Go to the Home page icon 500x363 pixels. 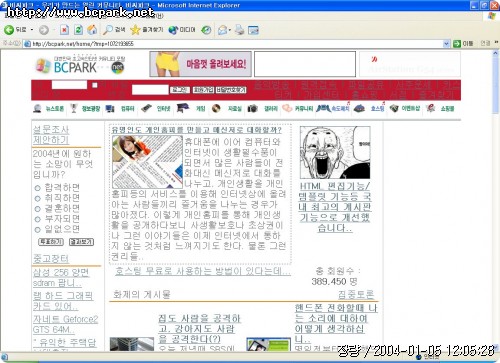tap(92, 30)
